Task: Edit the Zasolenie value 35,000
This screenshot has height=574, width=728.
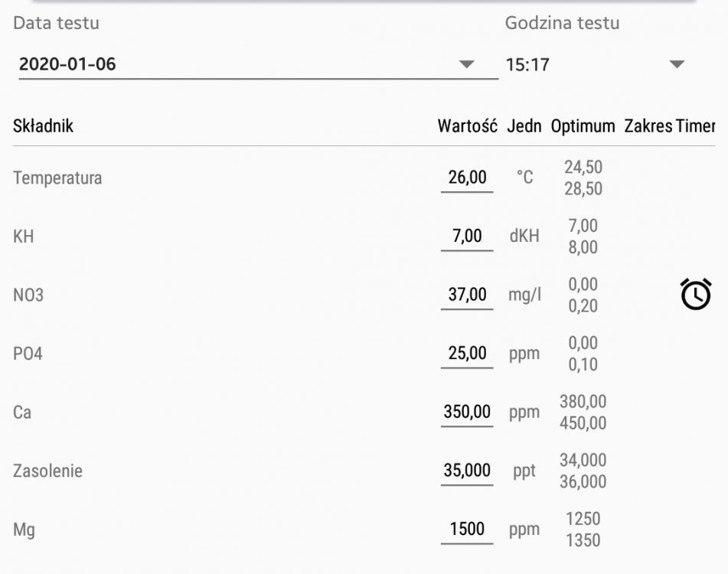Action: pos(467,470)
